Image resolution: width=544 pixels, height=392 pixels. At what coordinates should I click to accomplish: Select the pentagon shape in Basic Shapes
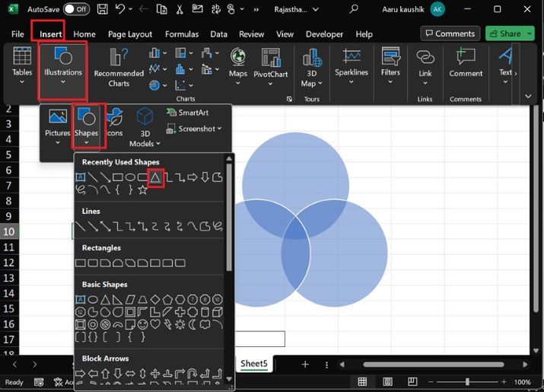coord(167,299)
